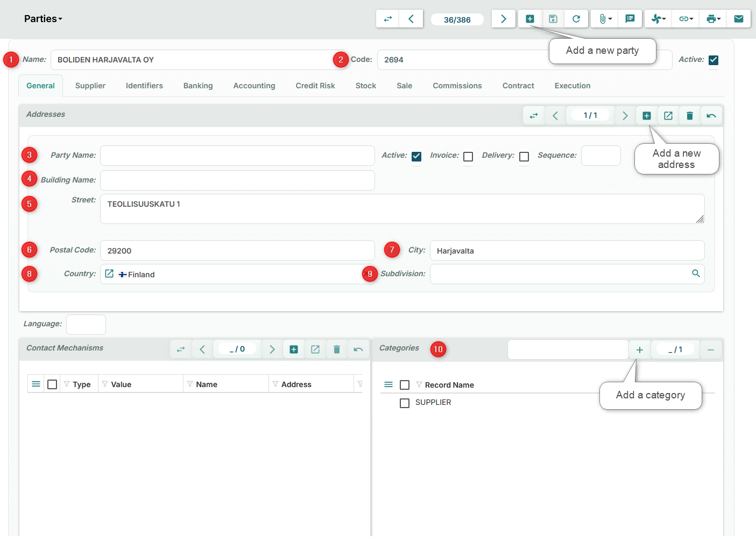Open the relate link menu
756x540 pixels.
(686, 19)
